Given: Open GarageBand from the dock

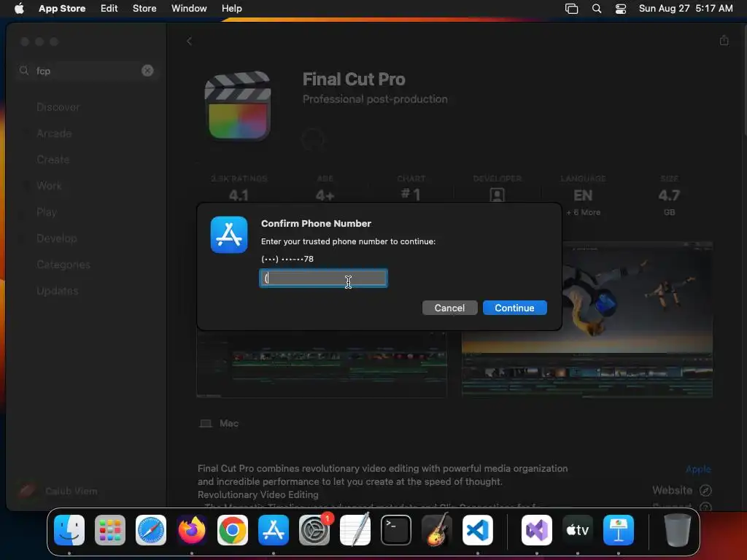Looking at the screenshot, I should pyautogui.click(x=437, y=529).
